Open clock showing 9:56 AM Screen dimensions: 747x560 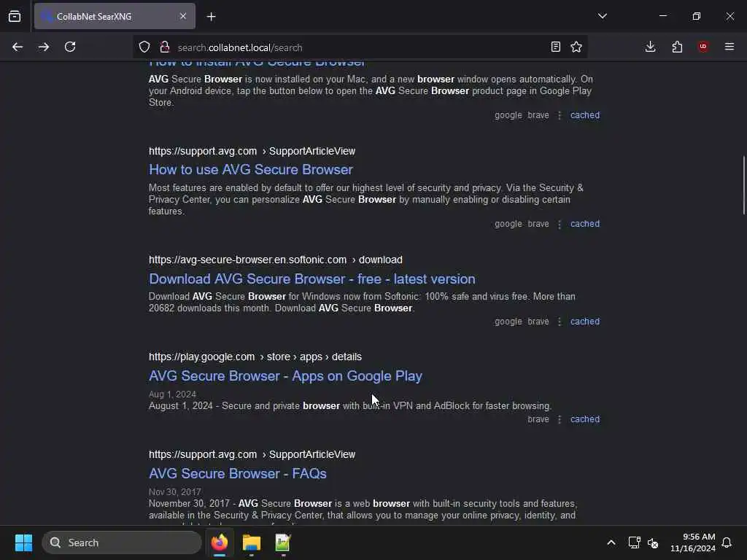(x=693, y=542)
